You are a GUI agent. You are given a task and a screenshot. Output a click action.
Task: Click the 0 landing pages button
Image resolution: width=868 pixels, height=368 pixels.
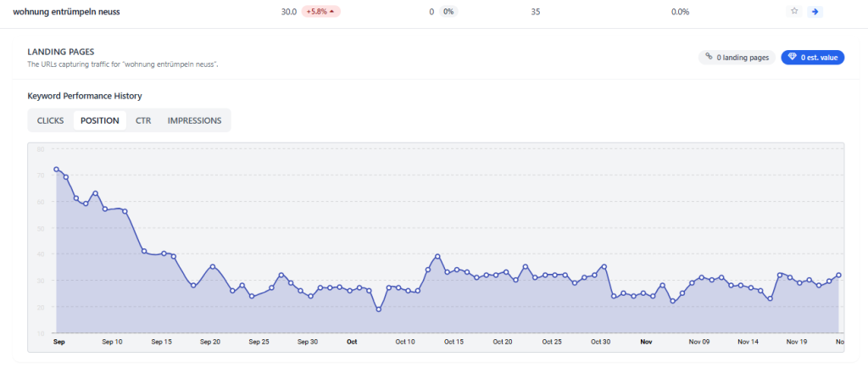[737, 58]
